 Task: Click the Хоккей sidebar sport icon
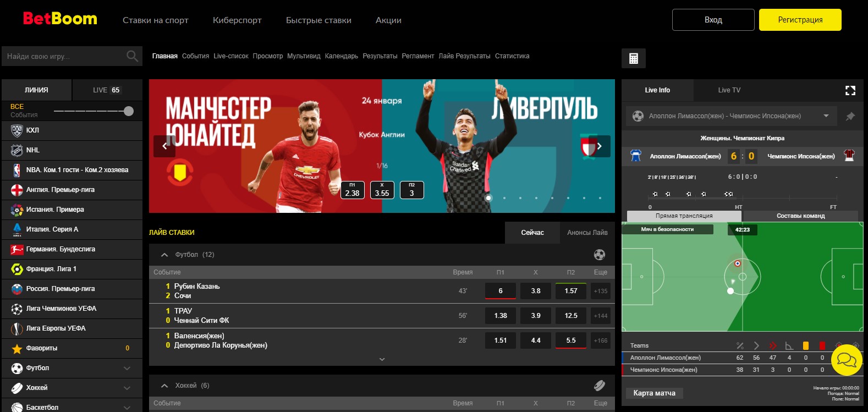click(x=17, y=388)
